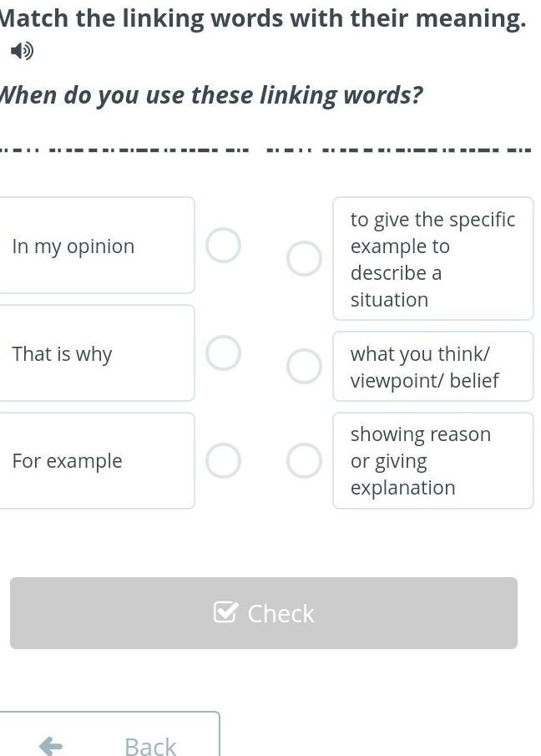This screenshot has height=756, width=541.
Task: Click the 'For example' card
Action: pos(96,460)
